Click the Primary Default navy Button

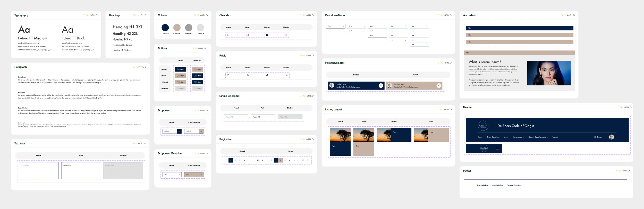coord(180,69)
